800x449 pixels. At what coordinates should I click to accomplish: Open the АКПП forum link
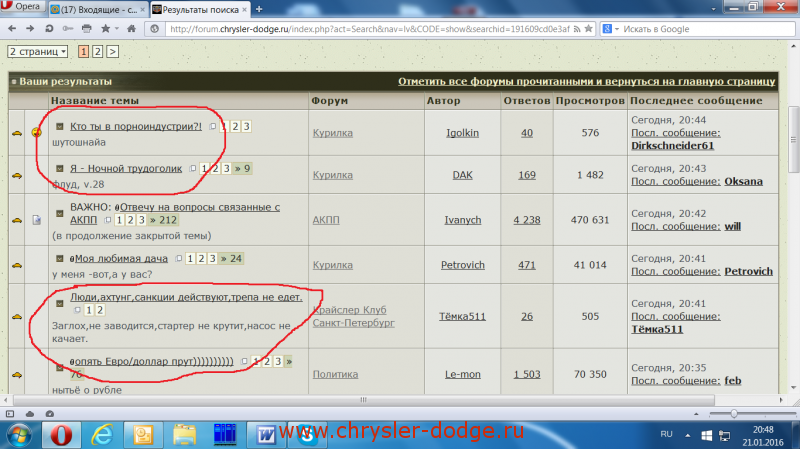[326, 220]
